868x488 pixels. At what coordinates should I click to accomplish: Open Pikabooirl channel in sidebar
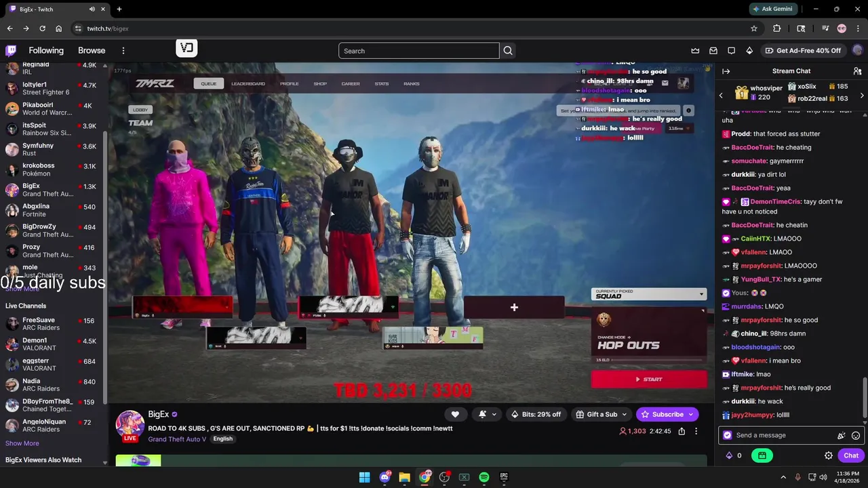point(53,109)
